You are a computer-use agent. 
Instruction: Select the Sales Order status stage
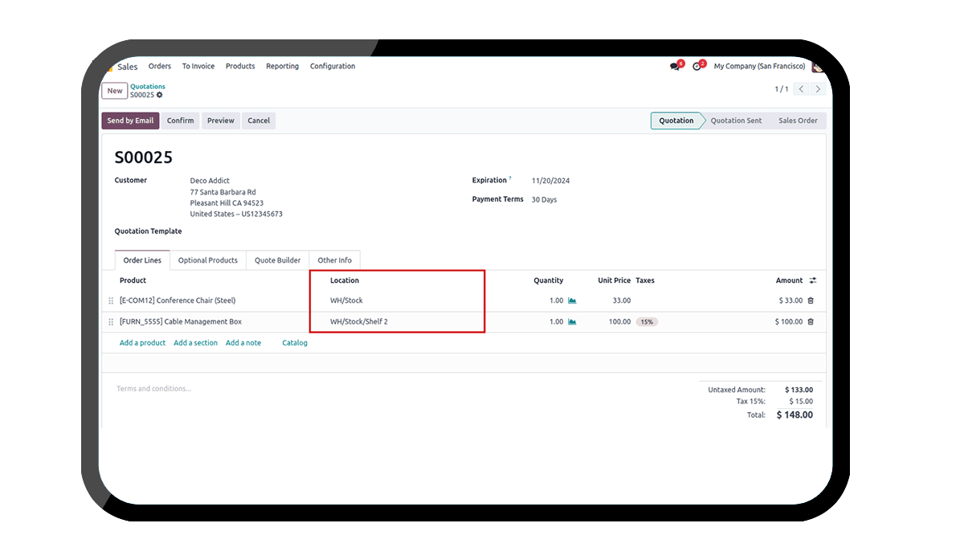[798, 121]
